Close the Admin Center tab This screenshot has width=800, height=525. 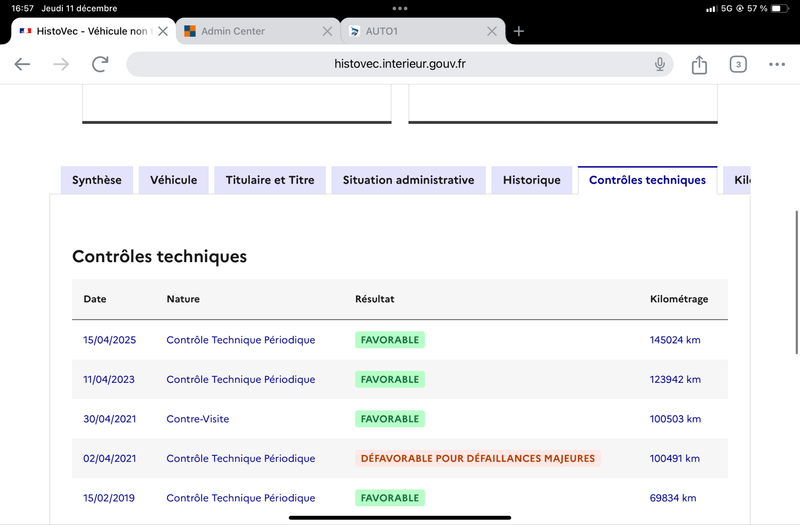click(x=327, y=31)
